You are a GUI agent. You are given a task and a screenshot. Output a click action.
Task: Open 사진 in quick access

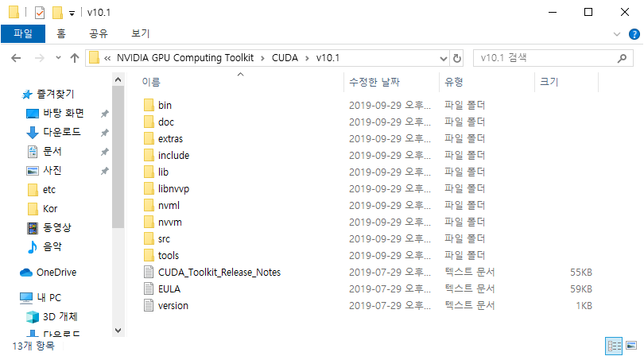point(44,170)
